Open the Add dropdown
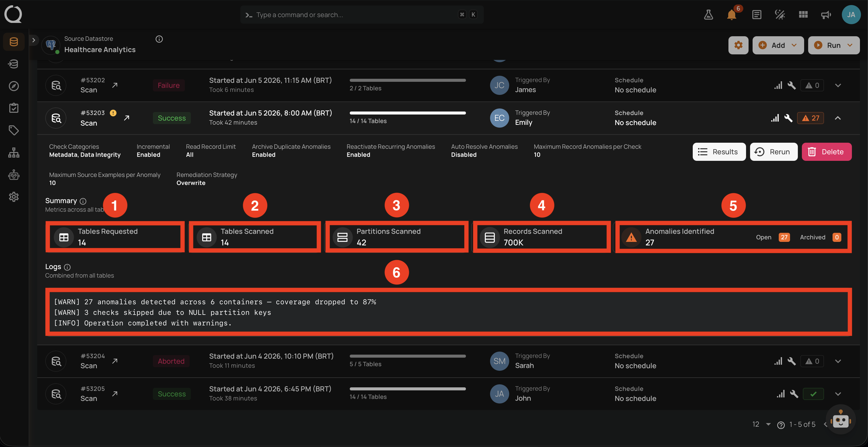Screen dimensions: 868x447 (x=778, y=45)
